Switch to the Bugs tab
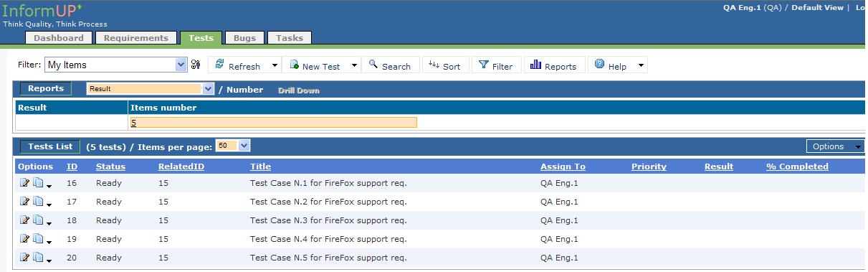 [244, 38]
